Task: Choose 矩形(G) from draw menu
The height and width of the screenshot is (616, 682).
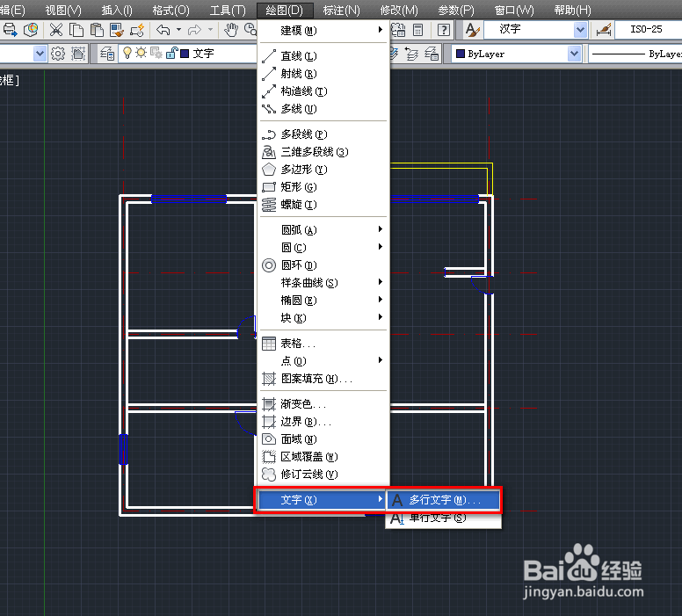Action: click(x=323, y=186)
